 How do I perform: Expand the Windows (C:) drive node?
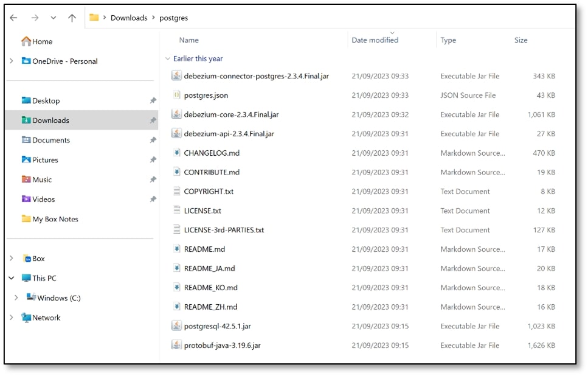(16, 298)
